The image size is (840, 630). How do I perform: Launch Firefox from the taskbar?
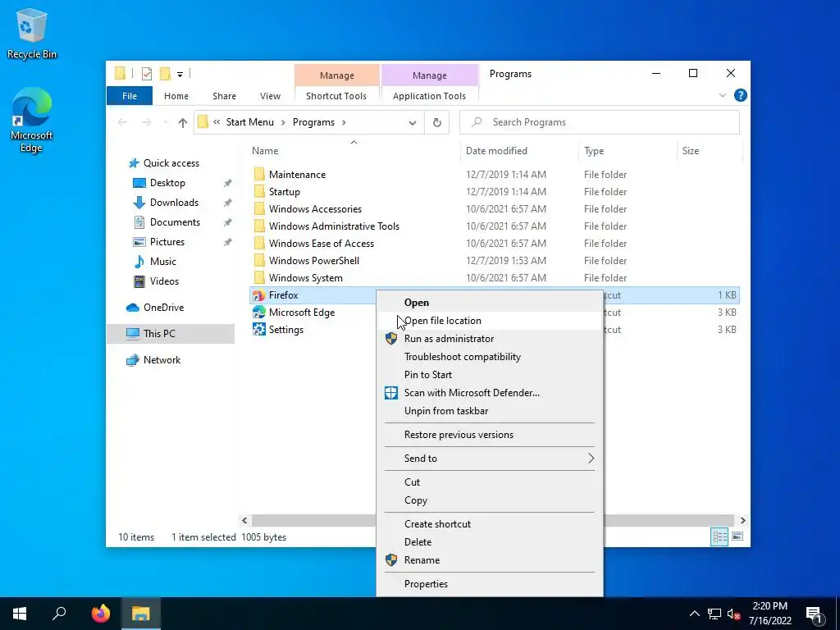tap(100, 614)
